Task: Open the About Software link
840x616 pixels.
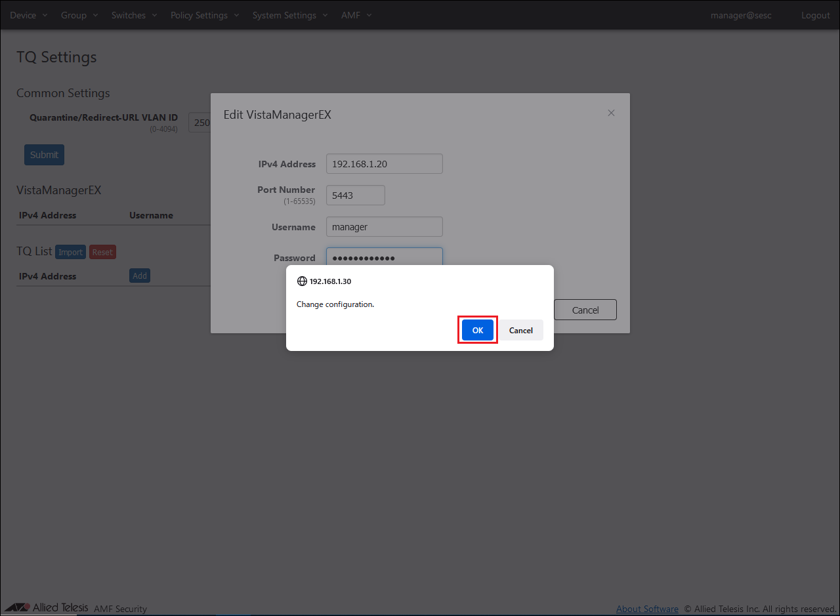Action: pyautogui.click(x=647, y=609)
